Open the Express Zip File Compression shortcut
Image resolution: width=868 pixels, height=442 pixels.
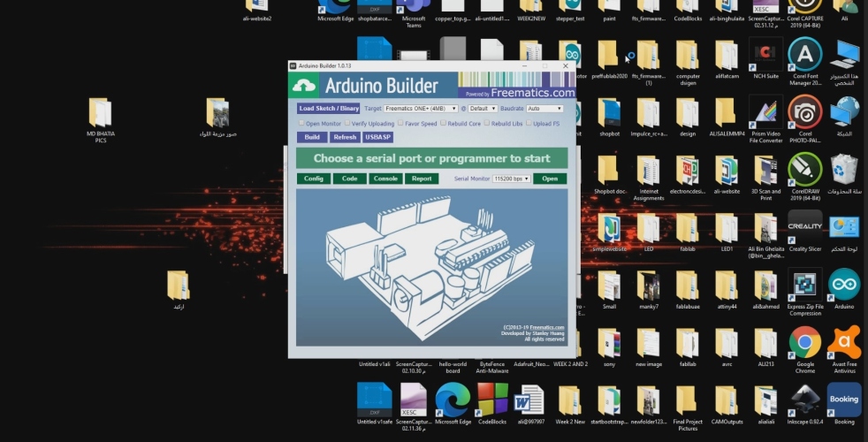coord(805,285)
